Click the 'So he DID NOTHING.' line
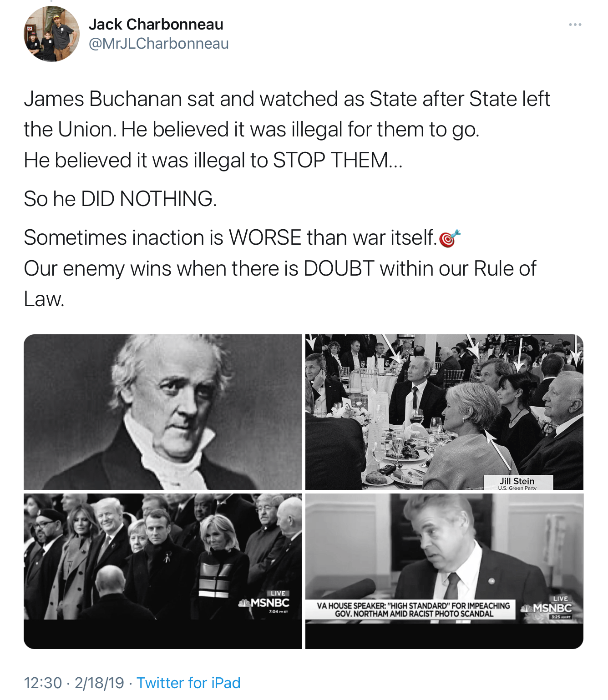Viewport: 608px width, 700px height. coord(120,199)
